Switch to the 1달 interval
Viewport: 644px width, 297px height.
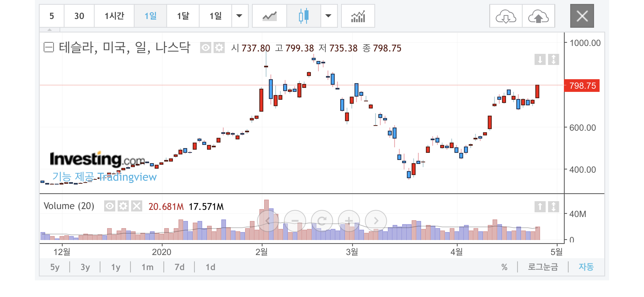click(x=183, y=16)
